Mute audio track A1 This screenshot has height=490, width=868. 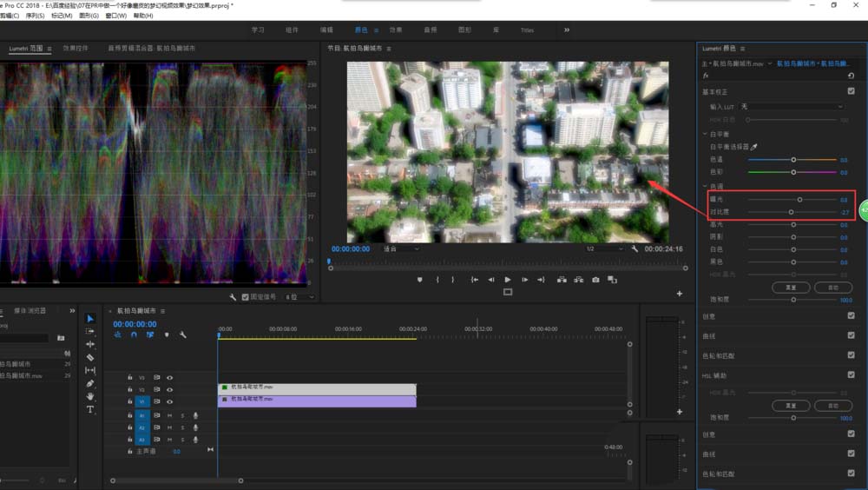[x=169, y=415]
